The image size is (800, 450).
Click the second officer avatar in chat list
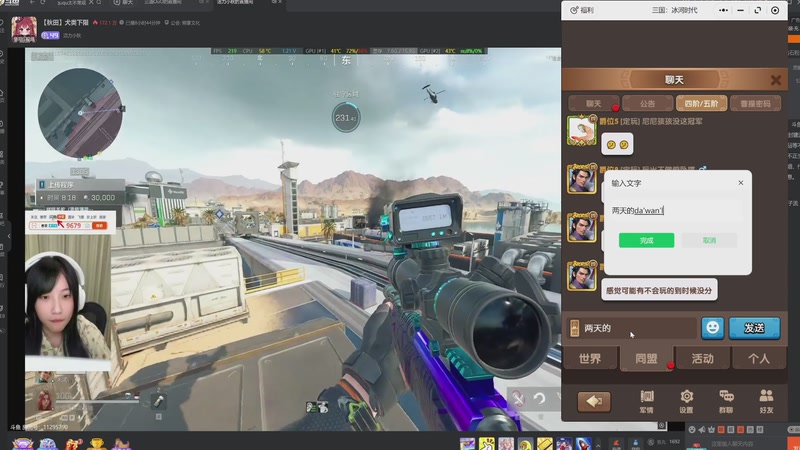tap(582, 228)
